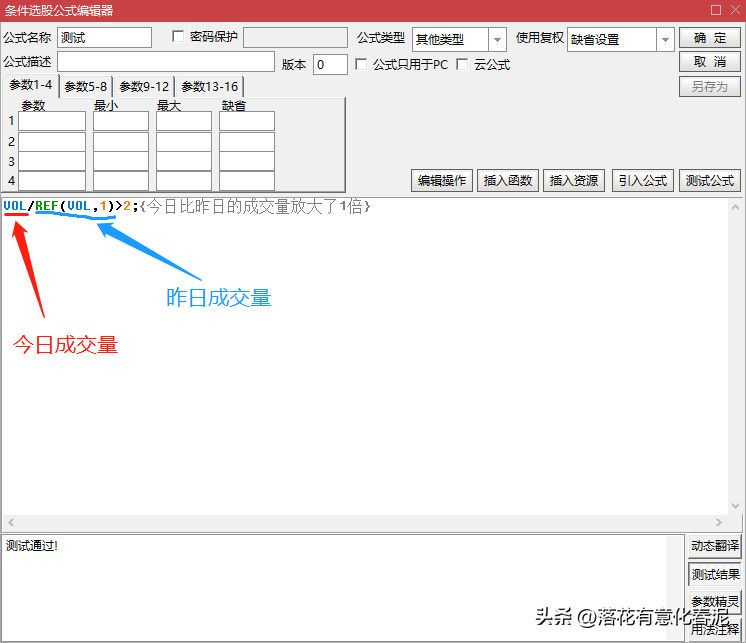Run 测试公式 to test the formula
Viewport: 746px width, 643px height.
pos(709,181)
